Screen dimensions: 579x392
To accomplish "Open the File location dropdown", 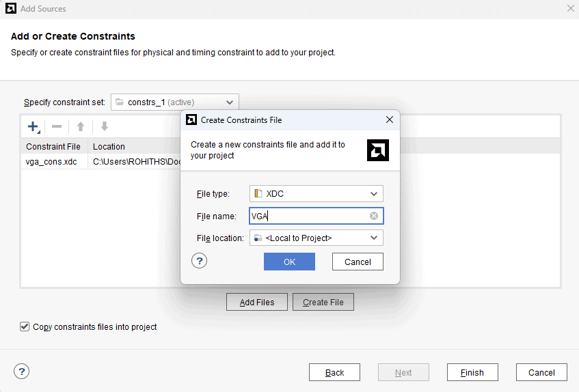I will 374,238.
